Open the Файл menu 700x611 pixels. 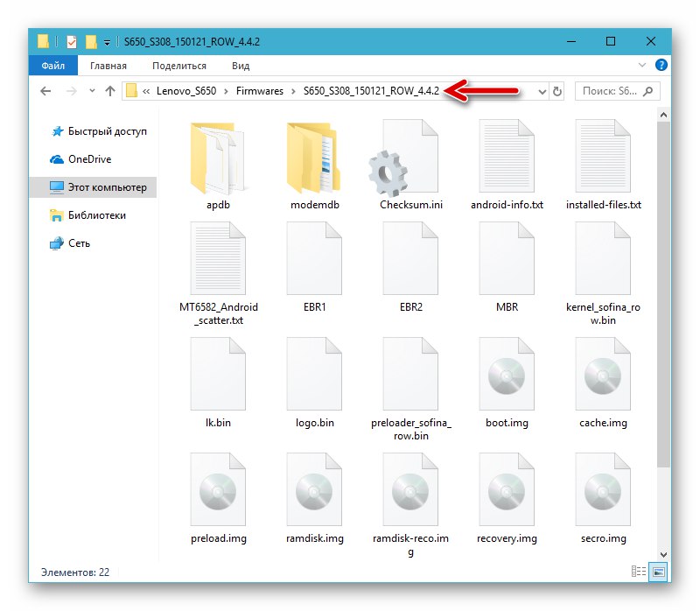(52, 66)
